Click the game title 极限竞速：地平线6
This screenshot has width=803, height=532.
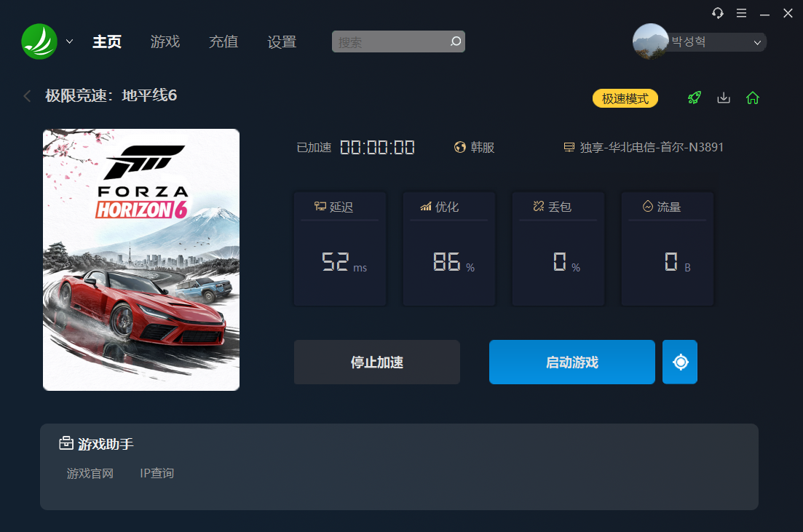click(111, 96)
